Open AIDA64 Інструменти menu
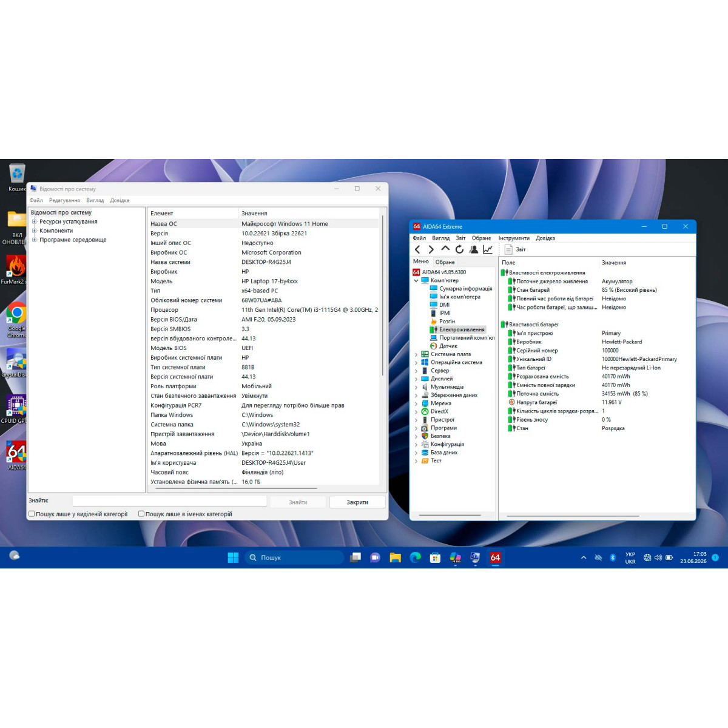Image resolution: width=728 pixels, height=728 pixels. 514,238
